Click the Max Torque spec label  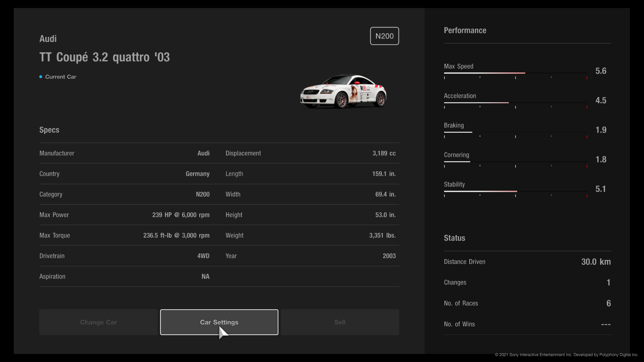pyautogui.click(x=55, y=235)
